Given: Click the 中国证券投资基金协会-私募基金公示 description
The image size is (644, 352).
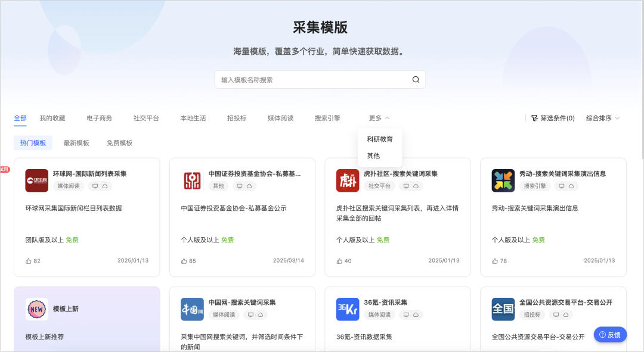Looking at the screenshot, I should point(234,208).
